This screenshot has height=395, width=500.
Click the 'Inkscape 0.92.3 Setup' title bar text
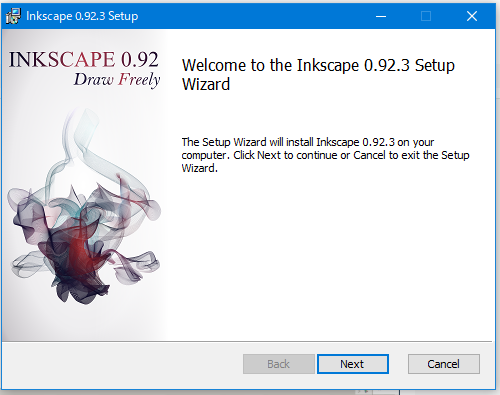[82, 16]
